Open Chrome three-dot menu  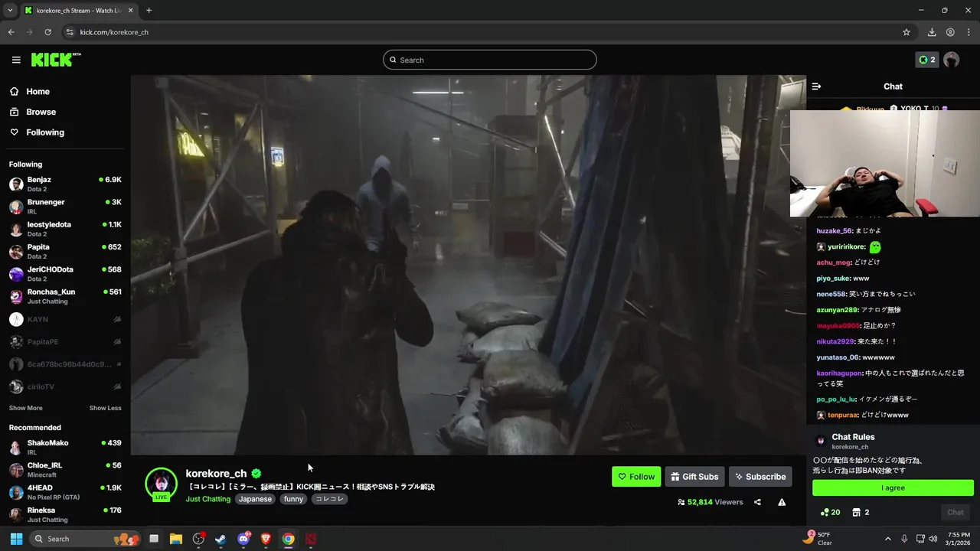(969, 32)
